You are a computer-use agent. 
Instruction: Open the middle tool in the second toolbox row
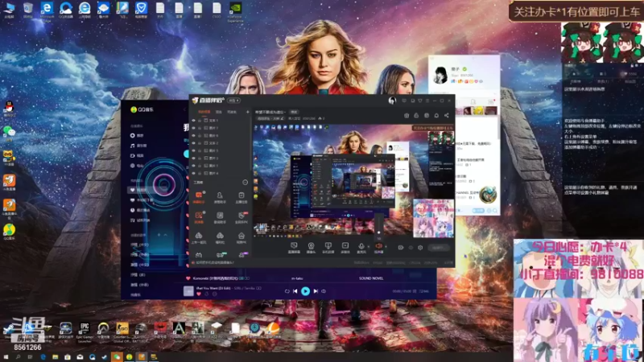tap(220, 217)
